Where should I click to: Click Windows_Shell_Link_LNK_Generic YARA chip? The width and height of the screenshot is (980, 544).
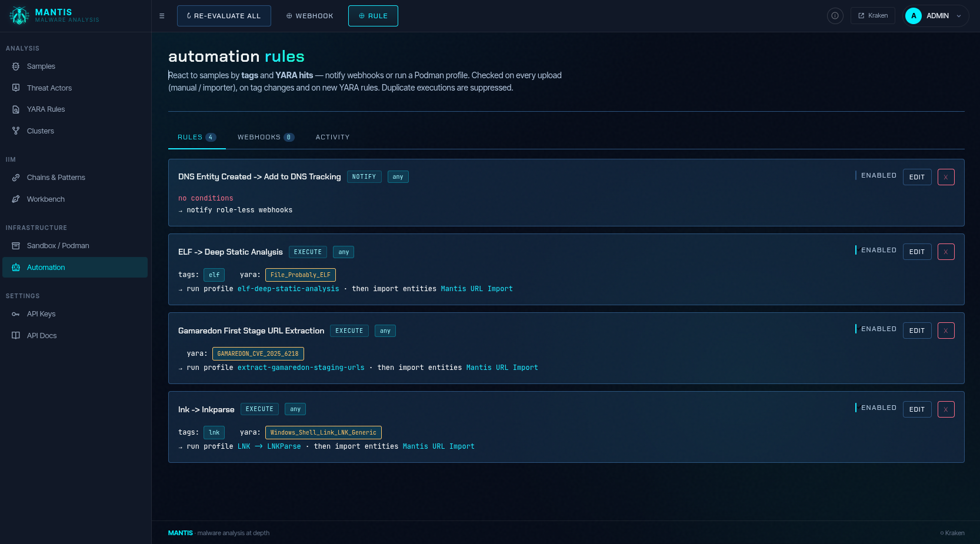tap(324, 432)
